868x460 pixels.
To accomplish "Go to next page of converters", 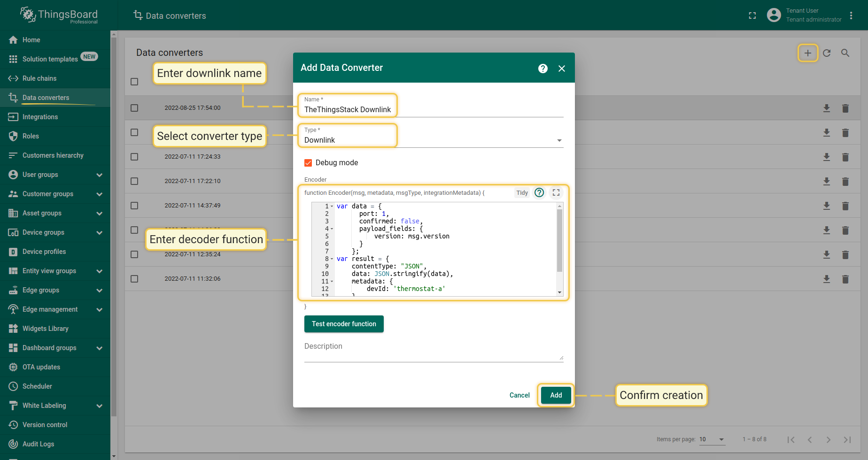I will point(829,440).
